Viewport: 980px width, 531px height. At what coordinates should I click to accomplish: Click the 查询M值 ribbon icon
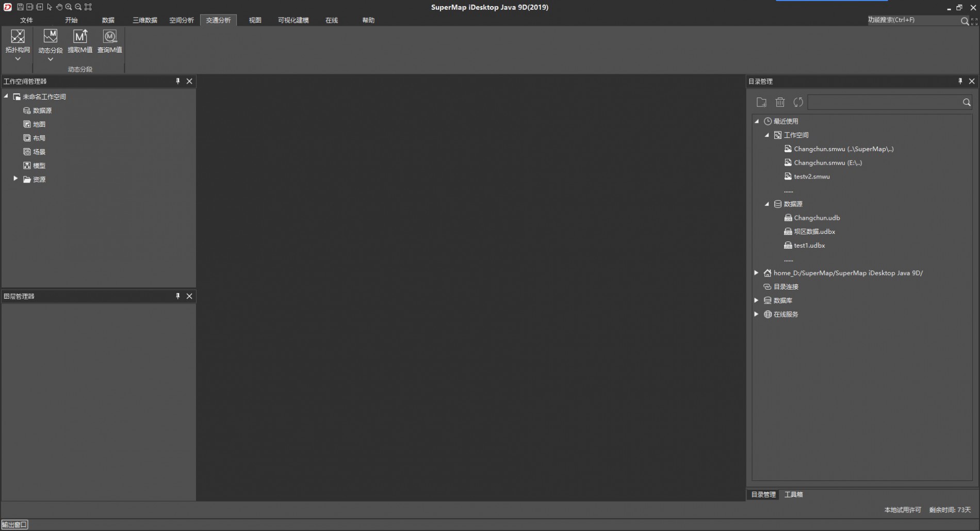pyautogui.click(x=110, y=37)
